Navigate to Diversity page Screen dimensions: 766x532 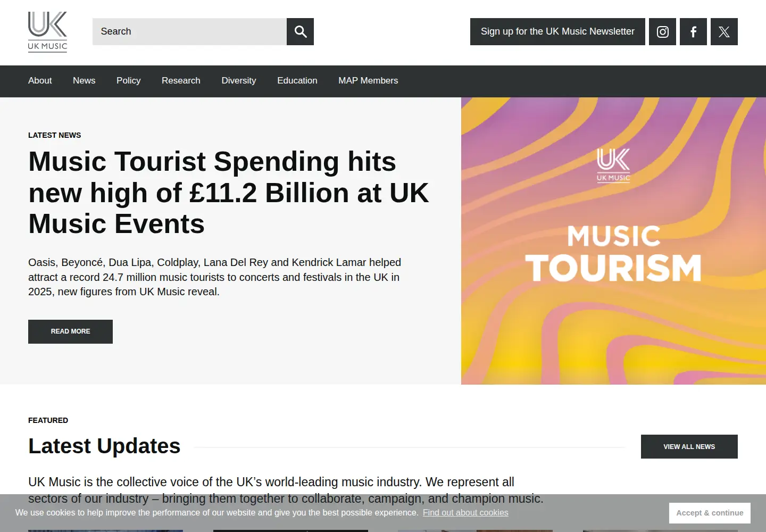239,81
